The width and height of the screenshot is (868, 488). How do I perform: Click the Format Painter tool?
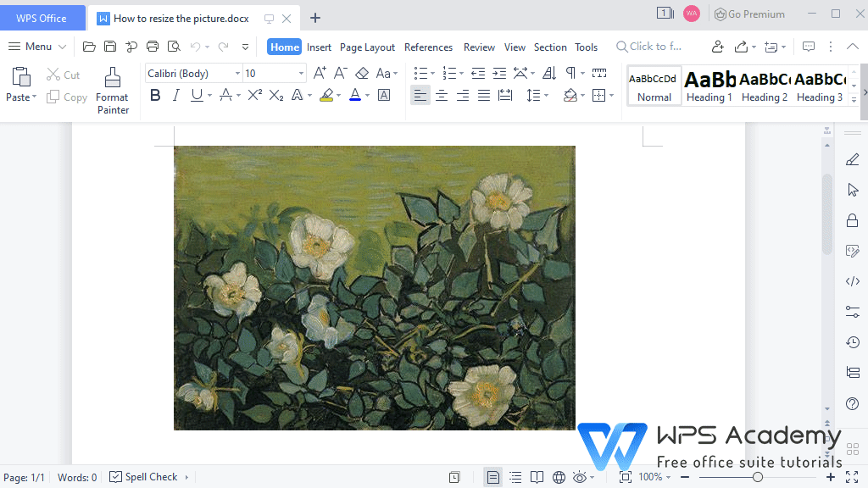(113, 91)
